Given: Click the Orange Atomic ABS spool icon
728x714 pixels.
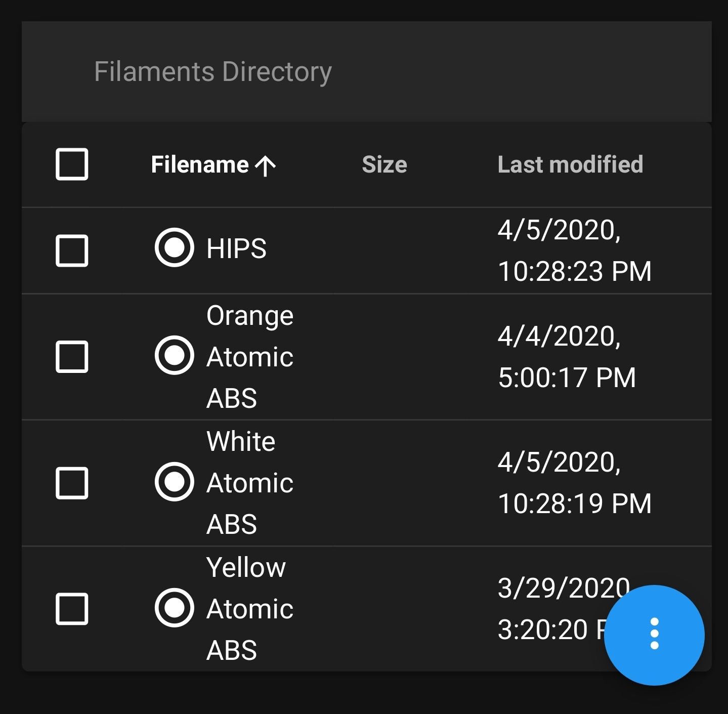Looking at the screenshot, I should [175, 355].
